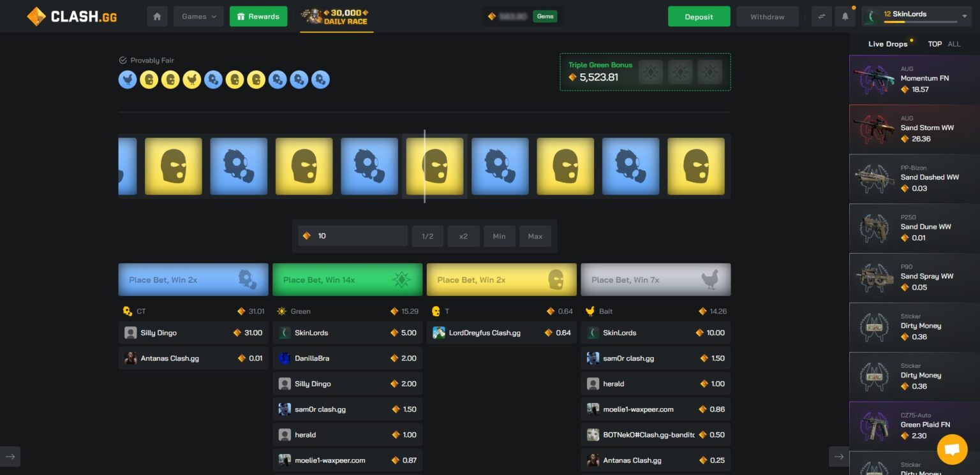Click the Withdraw menu item
This screenshot has width=980, height=475.
(x=768, y=16)
